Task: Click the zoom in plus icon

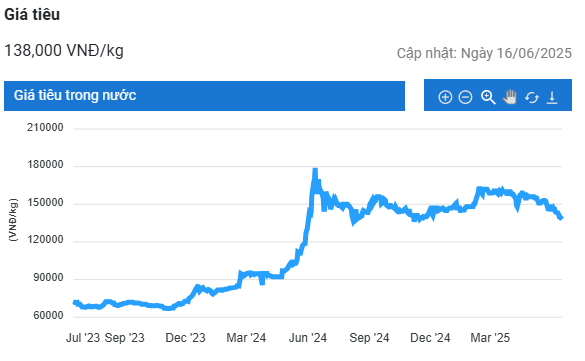Action: tap(445, 97)
